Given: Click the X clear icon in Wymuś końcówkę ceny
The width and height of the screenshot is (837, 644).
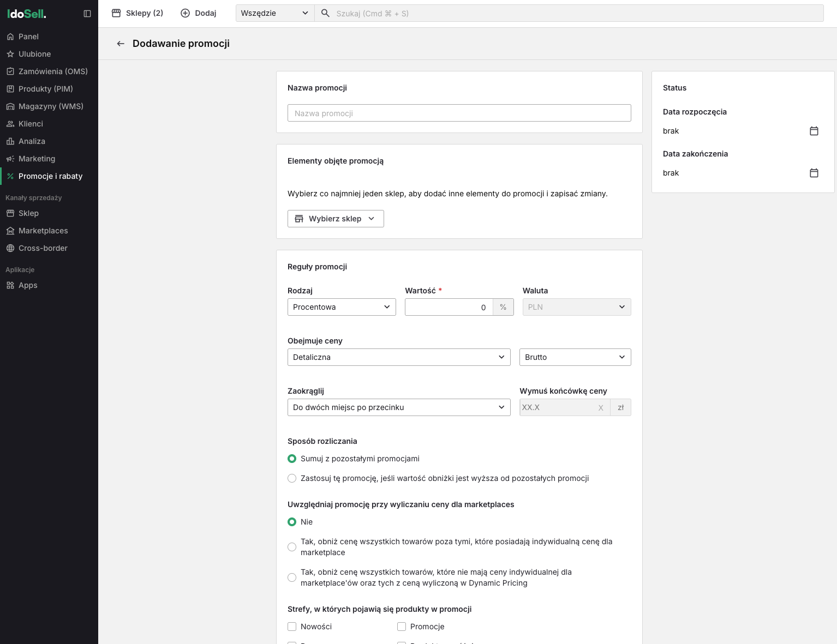Looking at the screenshot, I should tap(601, 407).
